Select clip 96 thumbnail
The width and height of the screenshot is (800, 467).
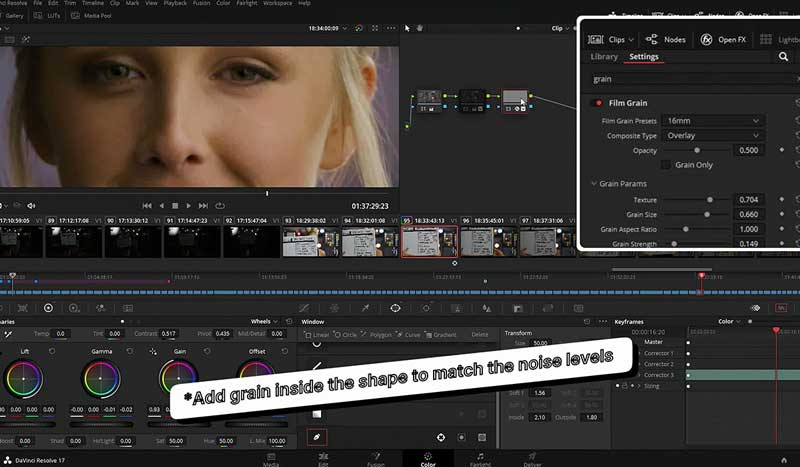(488, 241)
